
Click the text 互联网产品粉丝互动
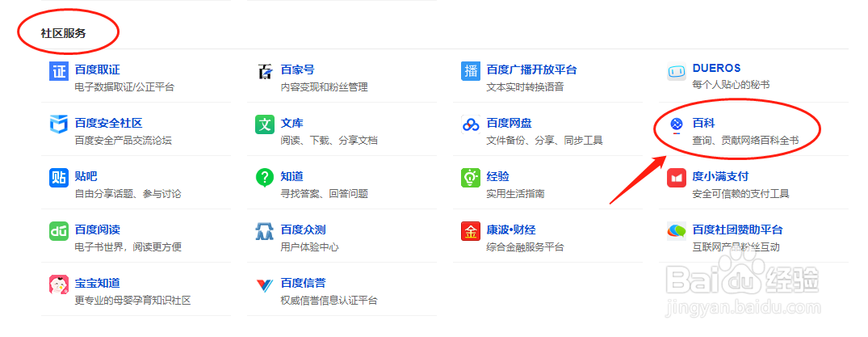736,246
